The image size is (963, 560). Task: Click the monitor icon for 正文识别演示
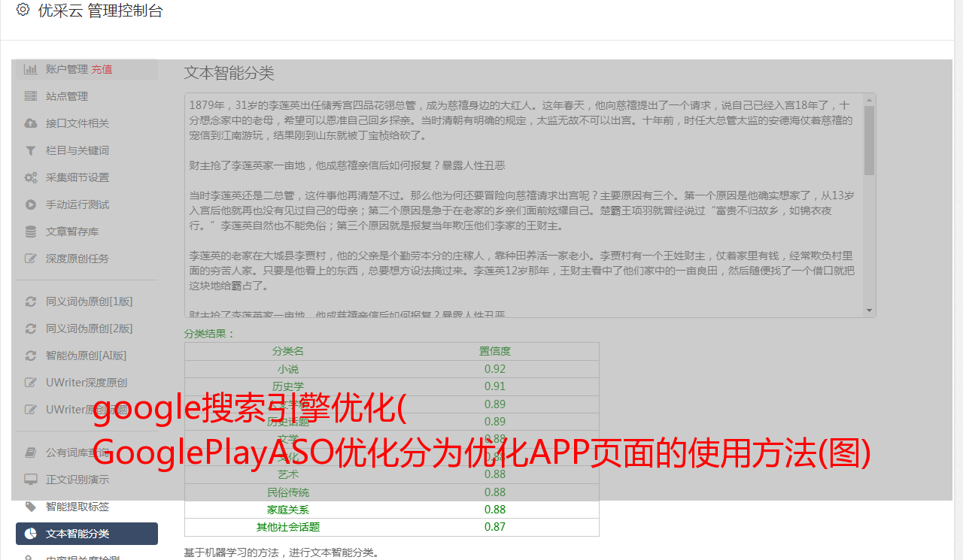pyautogui.click(x=30, y=480)
